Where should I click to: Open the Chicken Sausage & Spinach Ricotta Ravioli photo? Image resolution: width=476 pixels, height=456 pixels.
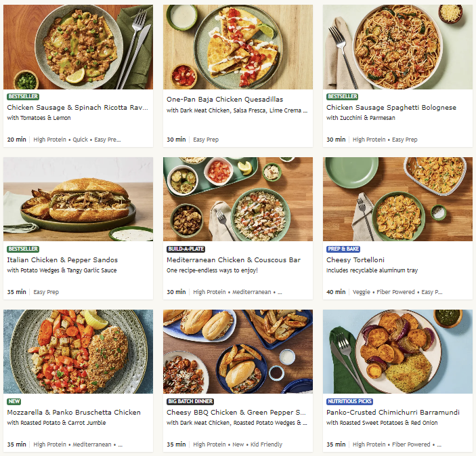click(x=78, y=47)
